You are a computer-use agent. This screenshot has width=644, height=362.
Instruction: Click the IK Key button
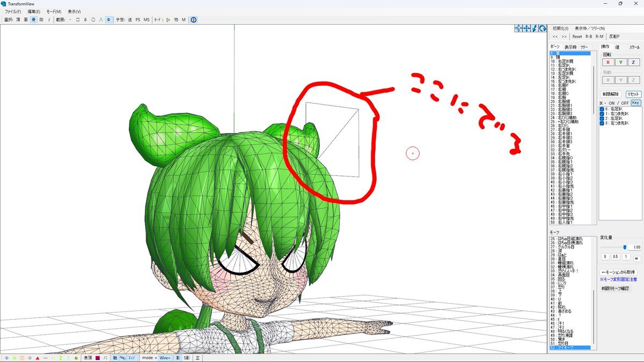pos(635,102)
